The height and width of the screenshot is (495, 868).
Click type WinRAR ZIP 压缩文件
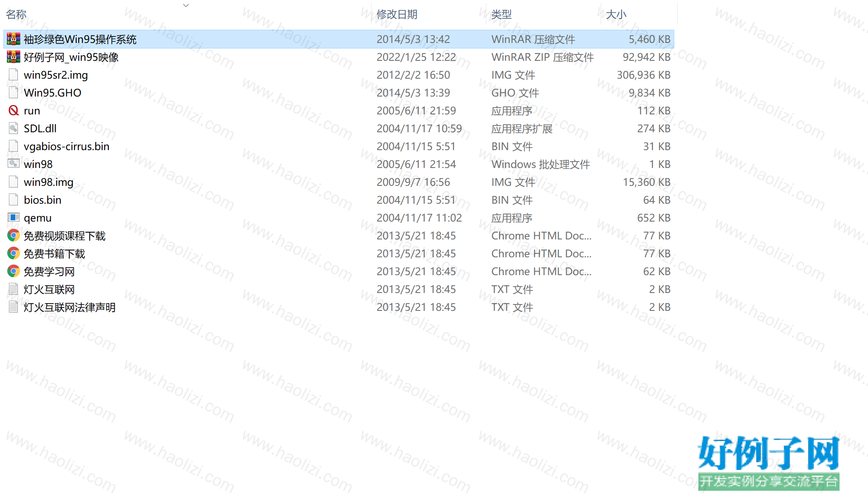tap(542, 57)
